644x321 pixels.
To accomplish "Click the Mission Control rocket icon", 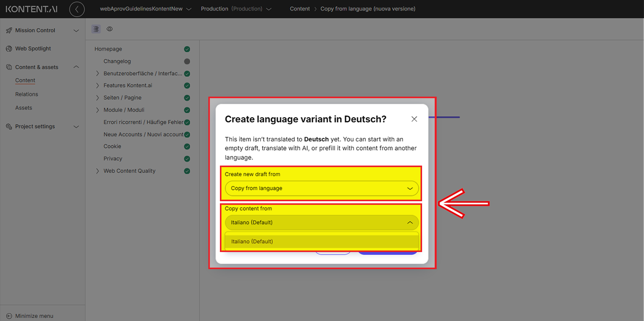I will click(9, 31).
